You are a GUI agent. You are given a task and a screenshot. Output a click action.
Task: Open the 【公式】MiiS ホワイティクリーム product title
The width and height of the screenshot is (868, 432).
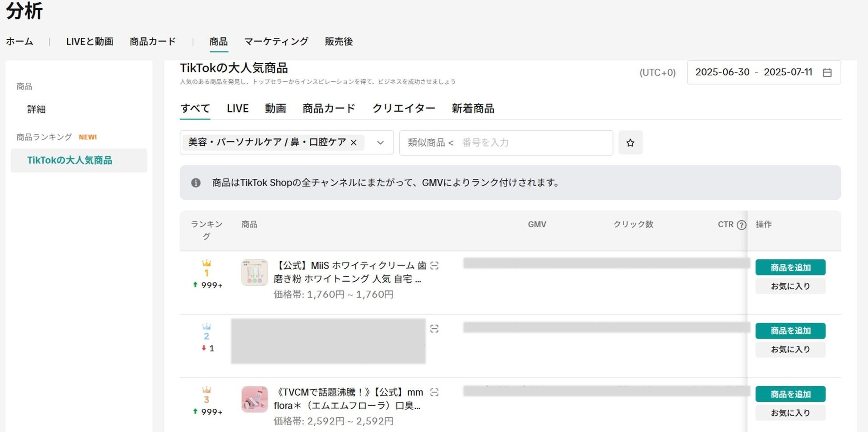(x=350, y=272)
